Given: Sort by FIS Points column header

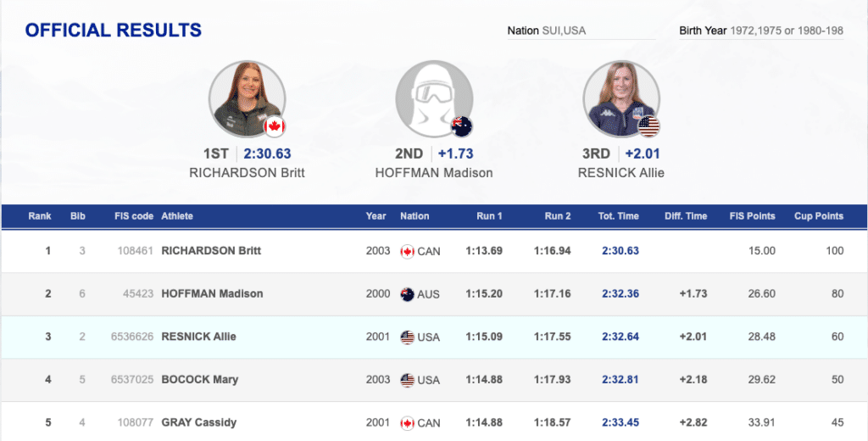Looking at the screenshot, I should [x=752, y=216].
